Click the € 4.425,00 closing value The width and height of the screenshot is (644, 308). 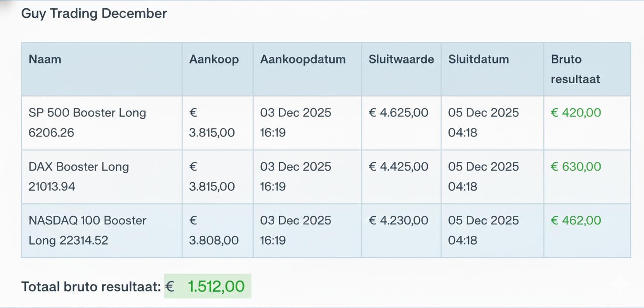click(x=399, y=167)
